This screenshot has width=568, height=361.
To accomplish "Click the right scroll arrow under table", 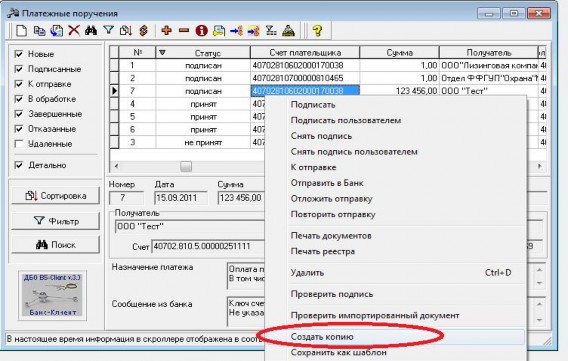I will [540, 166].
